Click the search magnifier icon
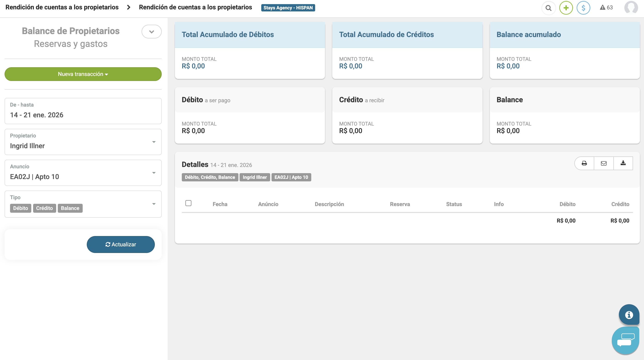This screenshot has height=360, width=644. coord(548,8)
